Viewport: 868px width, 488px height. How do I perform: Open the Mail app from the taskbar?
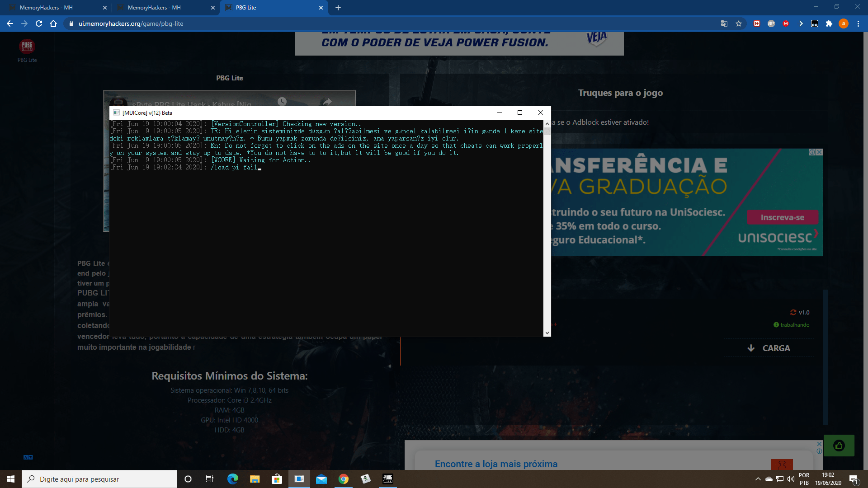pos(321,479)
